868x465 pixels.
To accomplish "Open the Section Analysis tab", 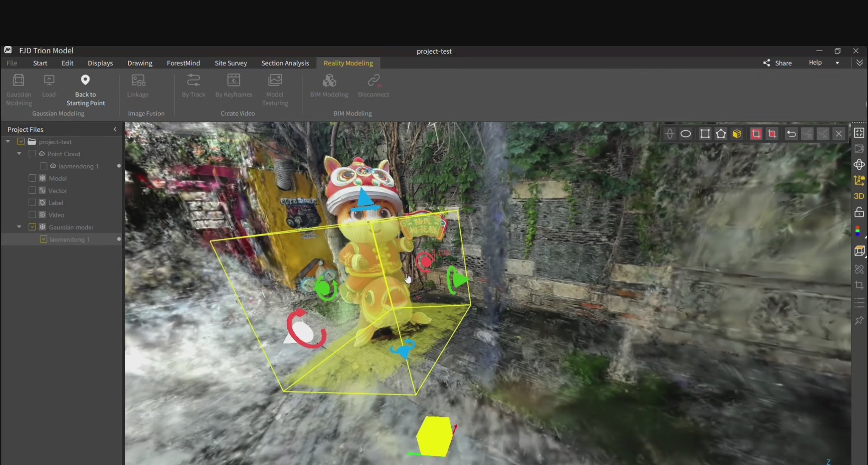I will click(x=285, y=63).
